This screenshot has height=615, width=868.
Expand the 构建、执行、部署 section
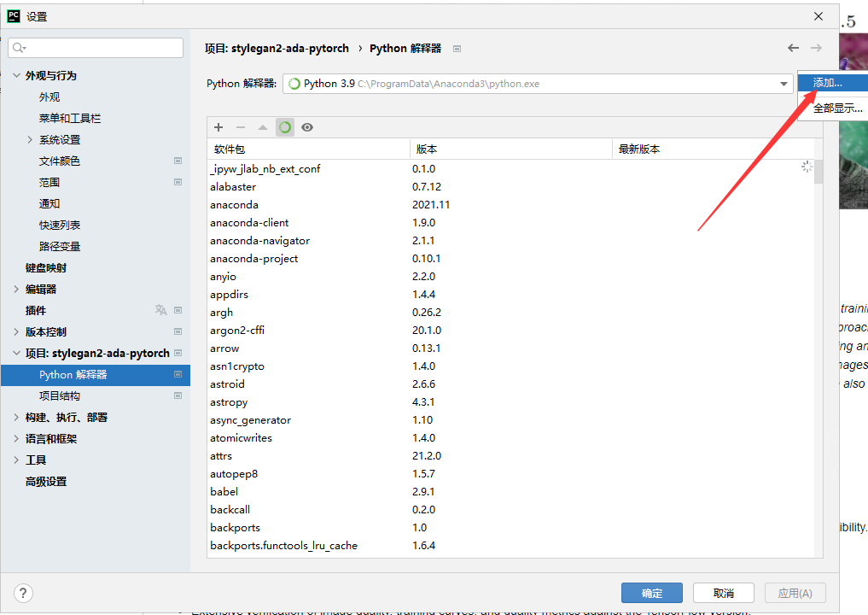point(16,417)
